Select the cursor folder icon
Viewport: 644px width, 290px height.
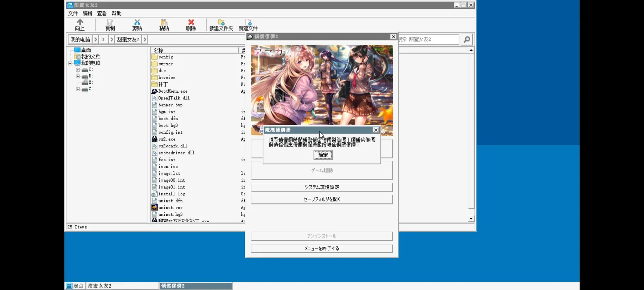[x=154, y=64]
